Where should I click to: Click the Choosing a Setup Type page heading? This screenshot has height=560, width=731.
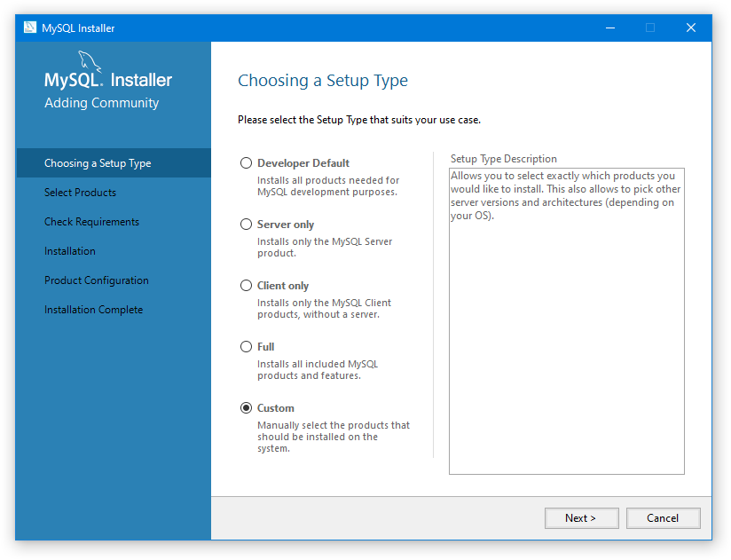tap(323, 81)
